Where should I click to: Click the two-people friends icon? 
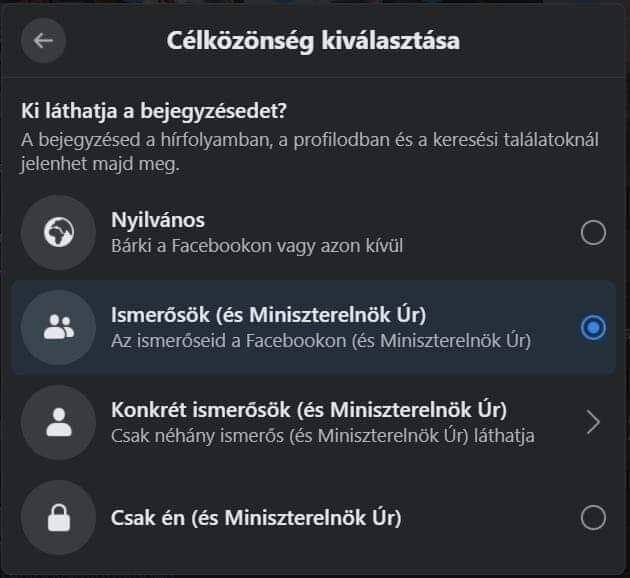58,327
